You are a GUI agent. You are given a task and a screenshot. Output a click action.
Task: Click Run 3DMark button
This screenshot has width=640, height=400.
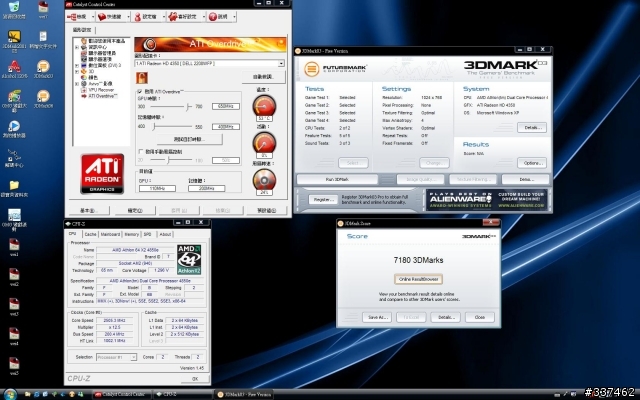click(x=337, y=180)
